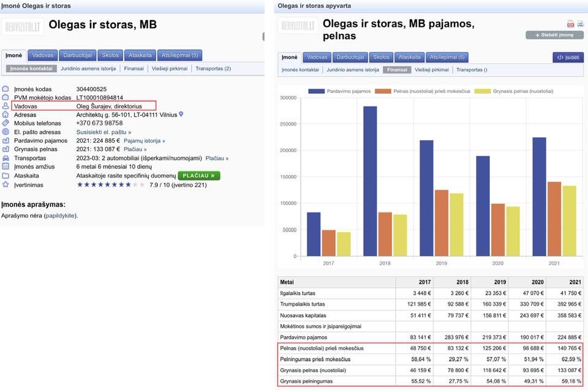
Task: Click the orange 2019 pre-tax profit bar
Action: tap(442, 223)
